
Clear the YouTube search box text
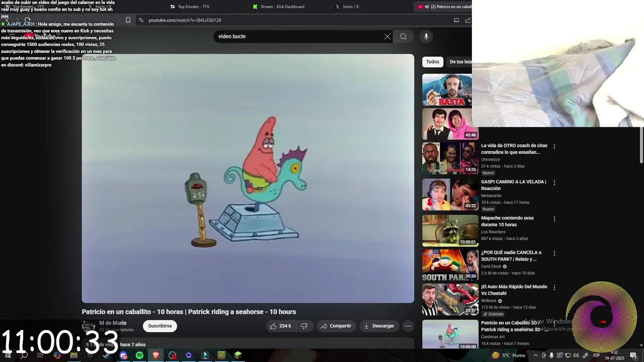coord(387,36)
